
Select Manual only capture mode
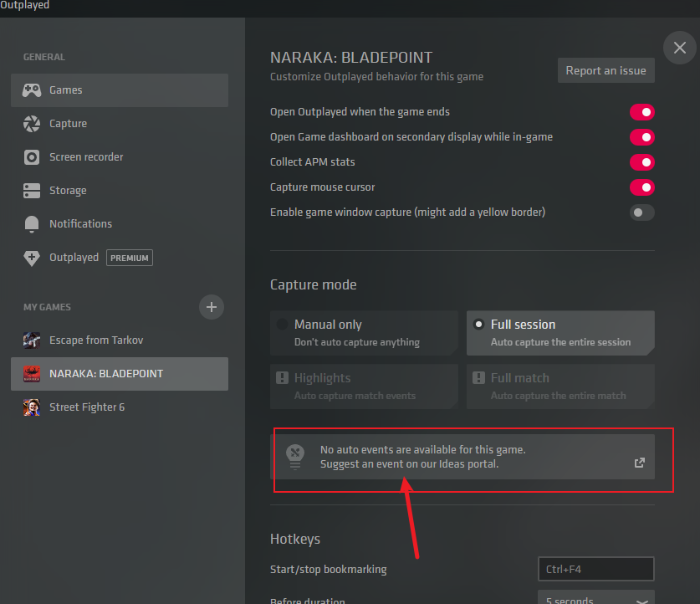[364, 333]
